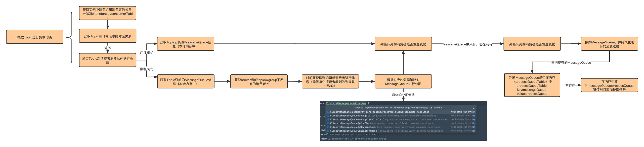This screenshot has height=147, width=644.
Task: Click the 具体的分配策略 arrow label
Action: [x=403, y=95]
